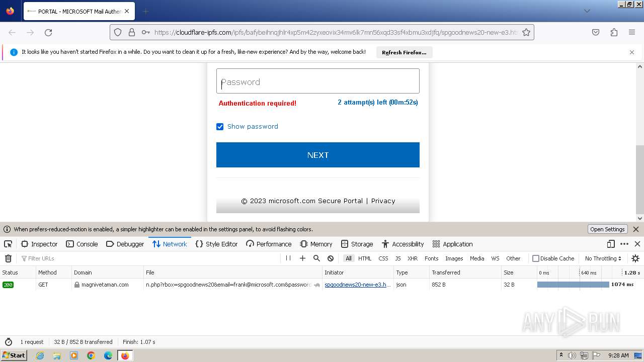Save page to Pocket icon

pyautogui.click(x=596, y=32)
